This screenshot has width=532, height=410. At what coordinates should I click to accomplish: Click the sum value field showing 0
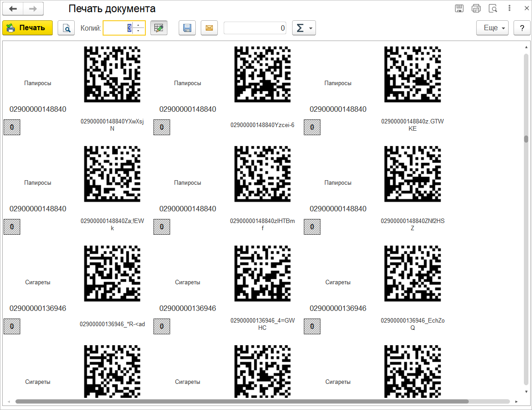click(x=255, y=28)
